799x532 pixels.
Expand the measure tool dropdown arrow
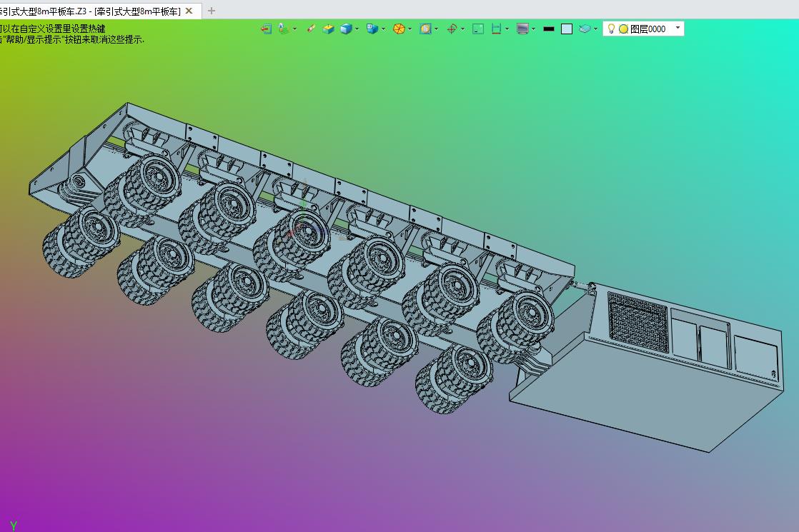tap(507, 29)
